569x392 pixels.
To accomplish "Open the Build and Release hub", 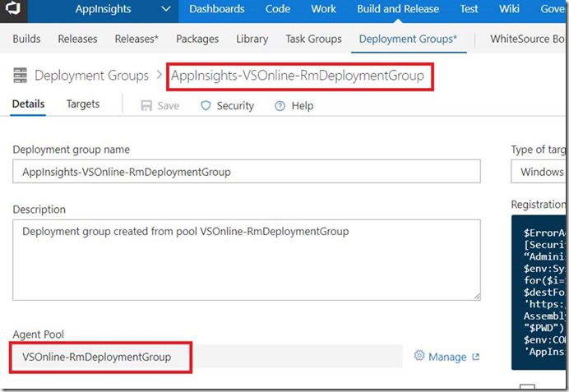I will [398, 9].
